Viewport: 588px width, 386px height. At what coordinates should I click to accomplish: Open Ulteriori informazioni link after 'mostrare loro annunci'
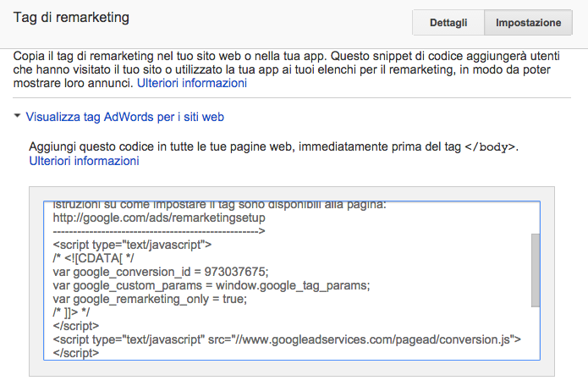click(x=192, y=83)
